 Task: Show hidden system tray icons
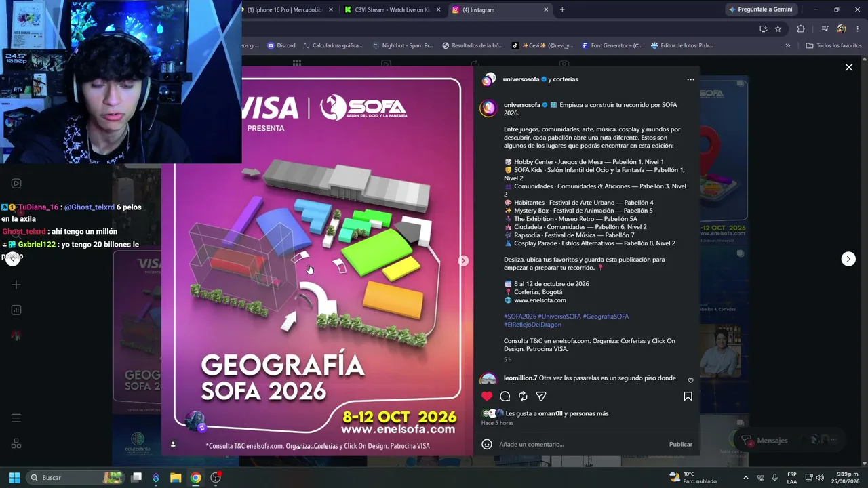pos(745,478)
